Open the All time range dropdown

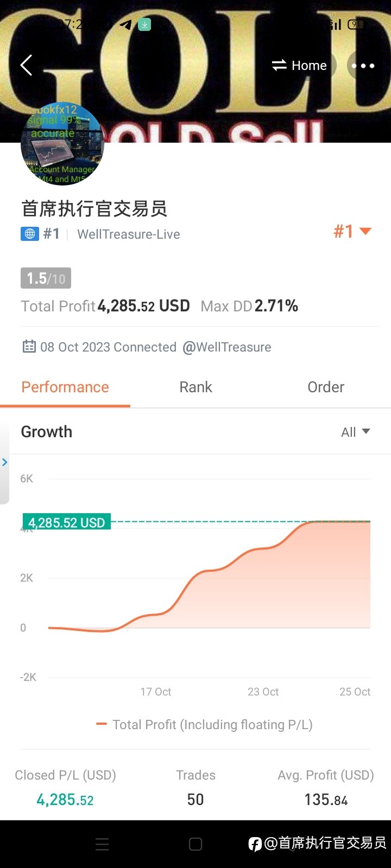tap(356, 432)
